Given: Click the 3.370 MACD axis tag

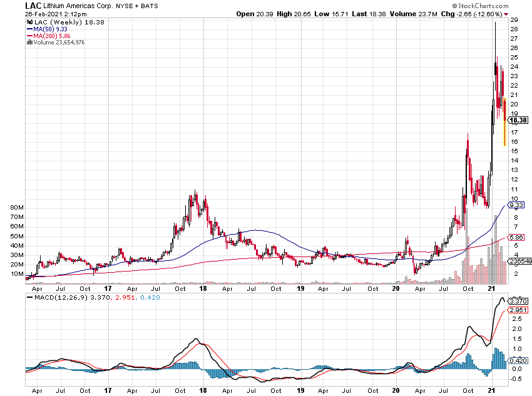Looking at the screenshot, I should (x=518, y=301).
